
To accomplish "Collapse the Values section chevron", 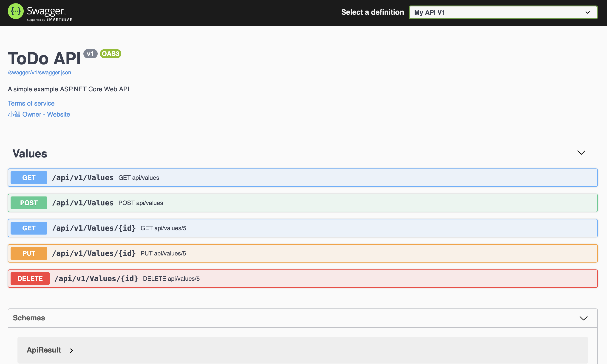I will pos(581,153).
